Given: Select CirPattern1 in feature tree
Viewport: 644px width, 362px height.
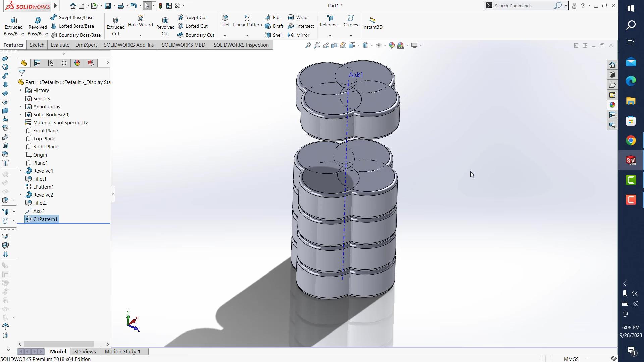Looking at the screenshot, I should click(42, 219).
